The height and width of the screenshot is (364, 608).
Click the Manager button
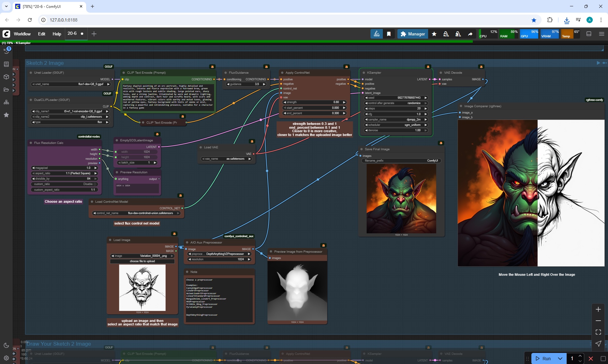[413, 34]
